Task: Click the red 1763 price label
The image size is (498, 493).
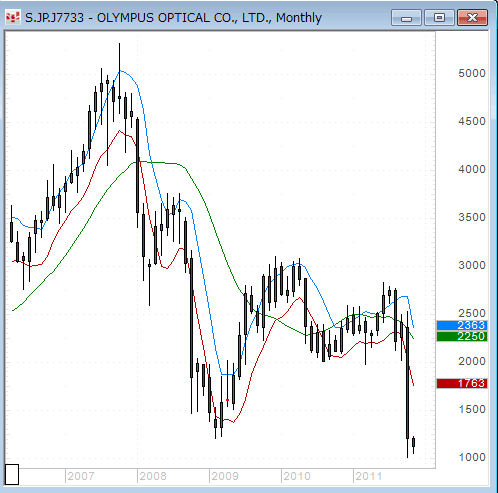Action: click(462, 383)
